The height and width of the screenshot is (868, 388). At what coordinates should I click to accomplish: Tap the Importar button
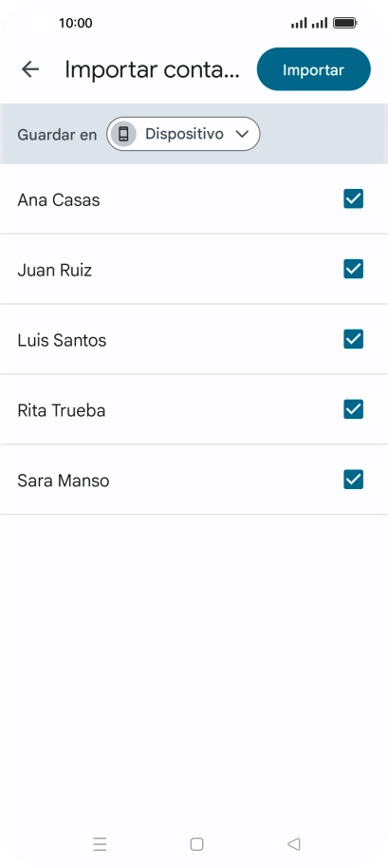313,69
